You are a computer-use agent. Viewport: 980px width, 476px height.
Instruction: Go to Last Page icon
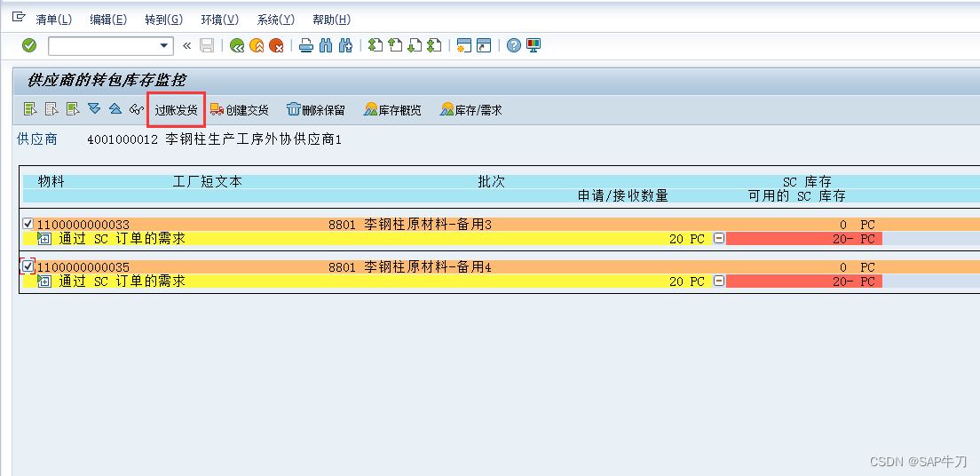click(x=434, y=45)
